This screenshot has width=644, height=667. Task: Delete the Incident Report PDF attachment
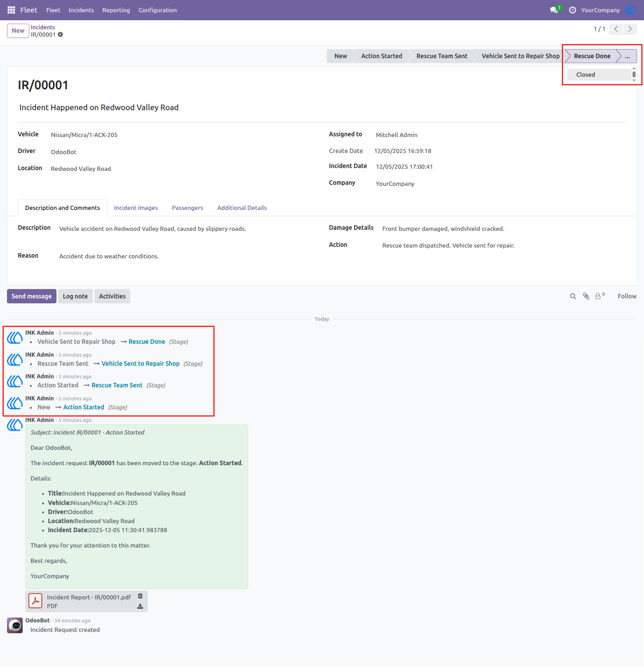(140, 596)
